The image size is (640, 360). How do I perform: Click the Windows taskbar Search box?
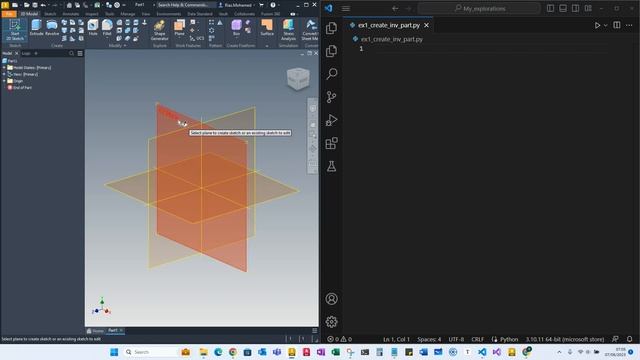tap(151, 352)
